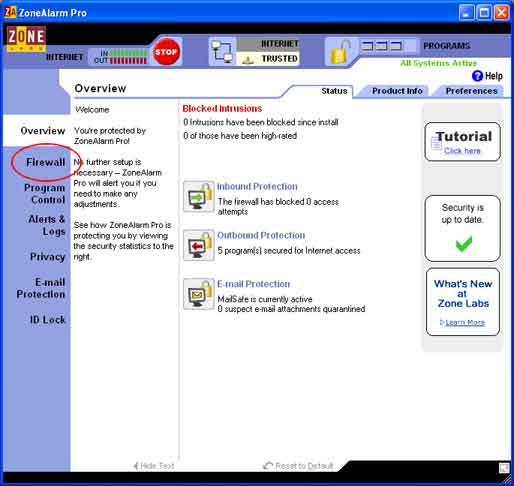
Task: Maximize the ZoneAlarm Pro window
Action: coord(484,13)
